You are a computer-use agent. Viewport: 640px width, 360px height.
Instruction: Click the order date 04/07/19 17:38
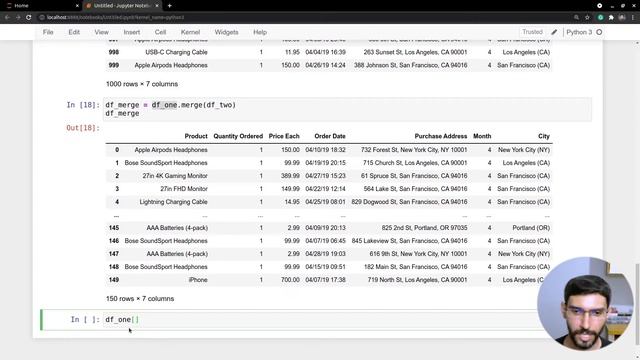[x=325, y=280]
